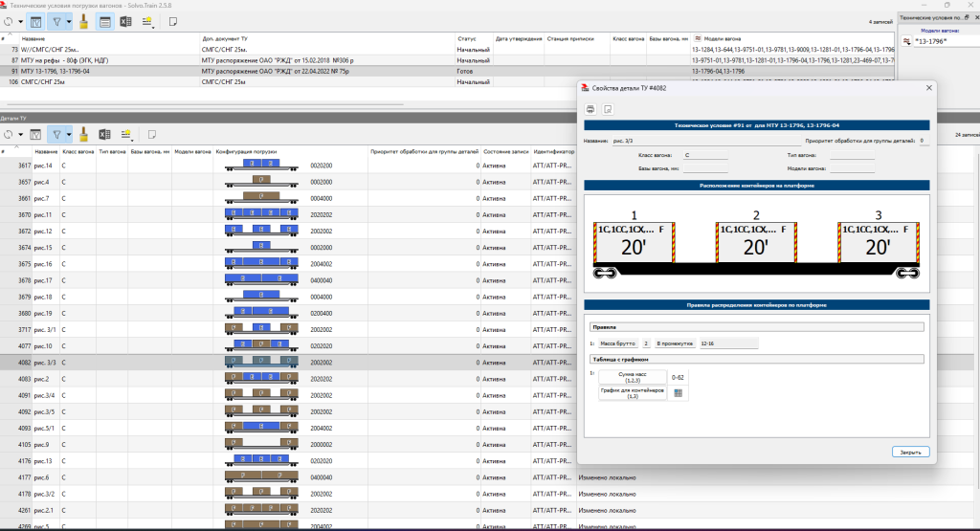
Task: Open the highlight settings icon in top toolbar
Action: [147, 22]
